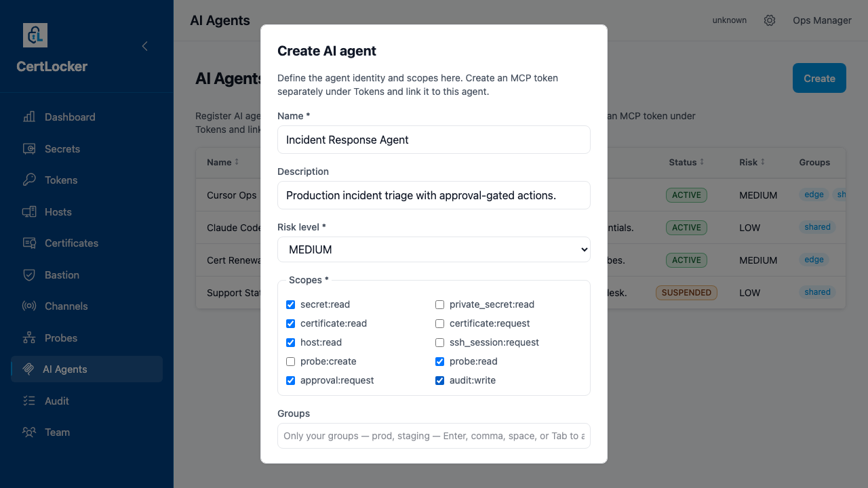The width and height of the screenshot is (868, 488).
Task: Uncheck the certificate:read scope
Action: pos(291,323)
